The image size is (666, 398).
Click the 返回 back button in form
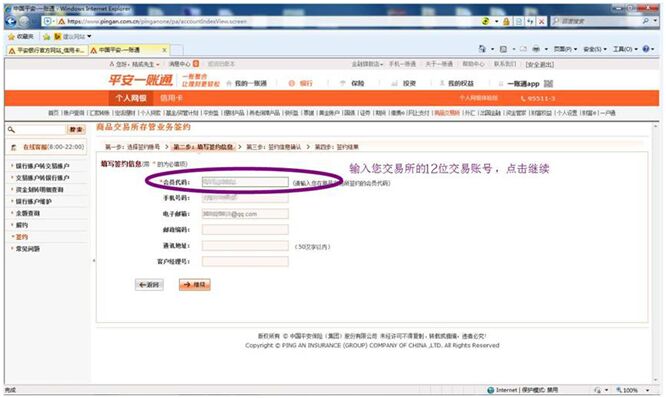(149, 285)
